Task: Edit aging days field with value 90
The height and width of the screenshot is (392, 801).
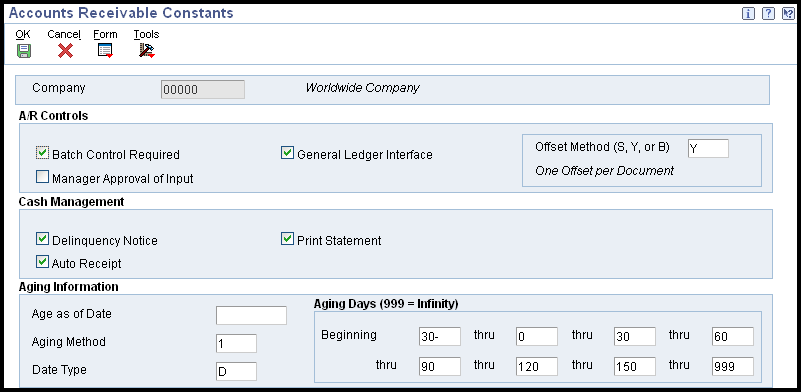Action: 440,366
